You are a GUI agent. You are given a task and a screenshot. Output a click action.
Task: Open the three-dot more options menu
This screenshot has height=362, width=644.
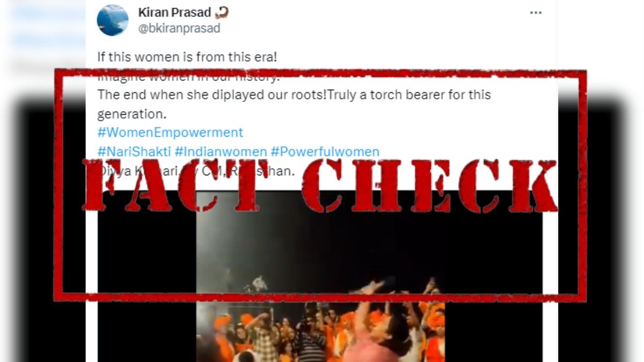tap(536, 12)
